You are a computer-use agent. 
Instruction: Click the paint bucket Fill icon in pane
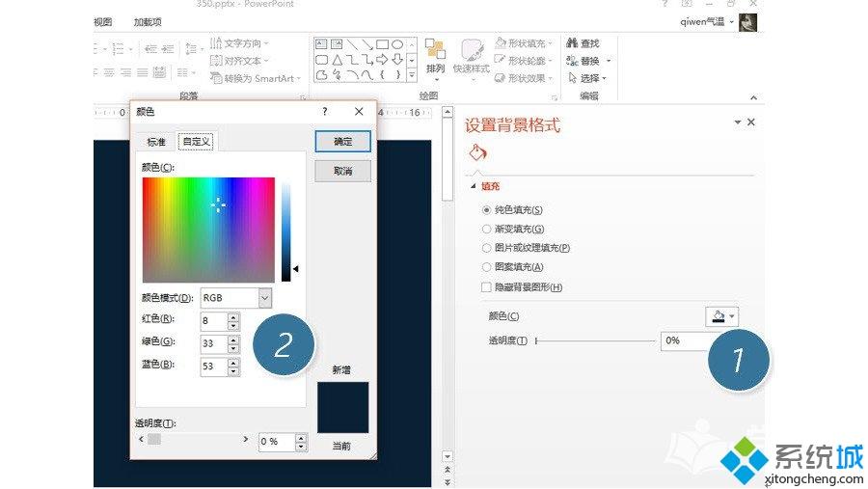point(478,152)
